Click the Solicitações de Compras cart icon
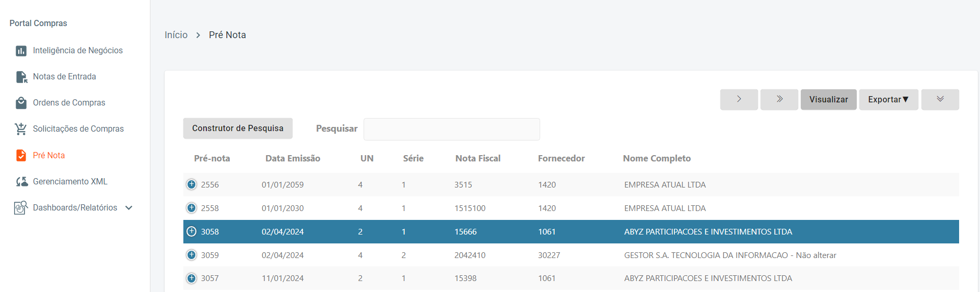The height and width of the screenshot is (292, 980). pyautogui.click(x=21, y=129)
